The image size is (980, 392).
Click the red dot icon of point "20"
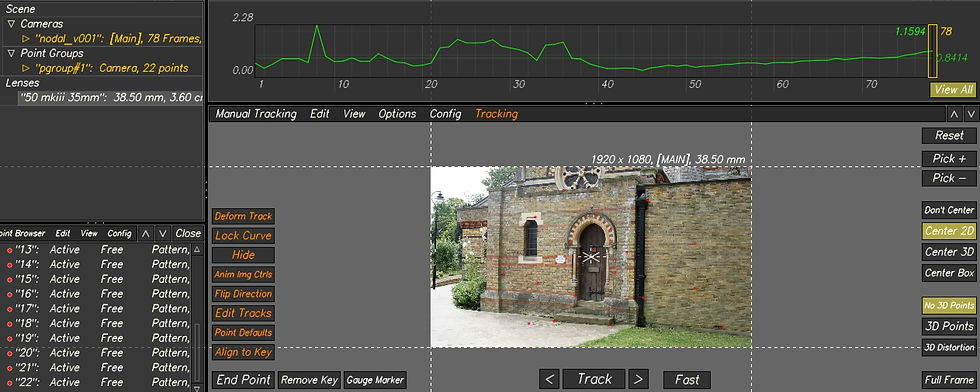[9, 353]
